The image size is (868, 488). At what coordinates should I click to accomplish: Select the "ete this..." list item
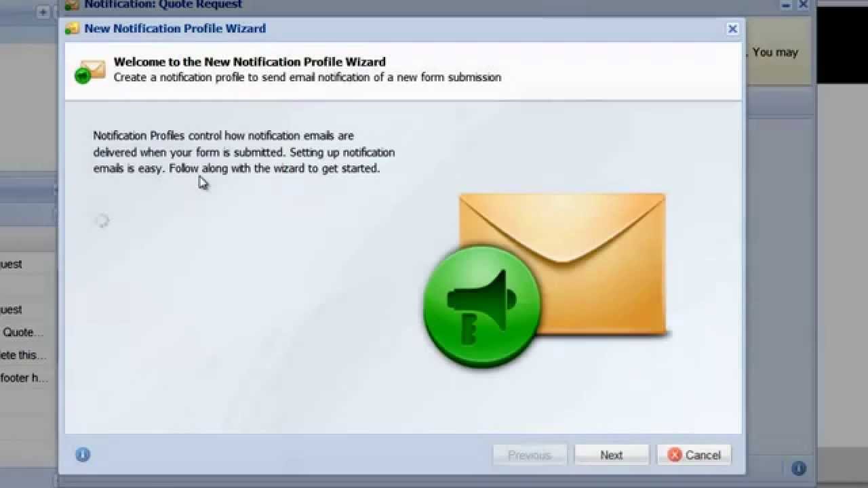[x=23, y=354]
